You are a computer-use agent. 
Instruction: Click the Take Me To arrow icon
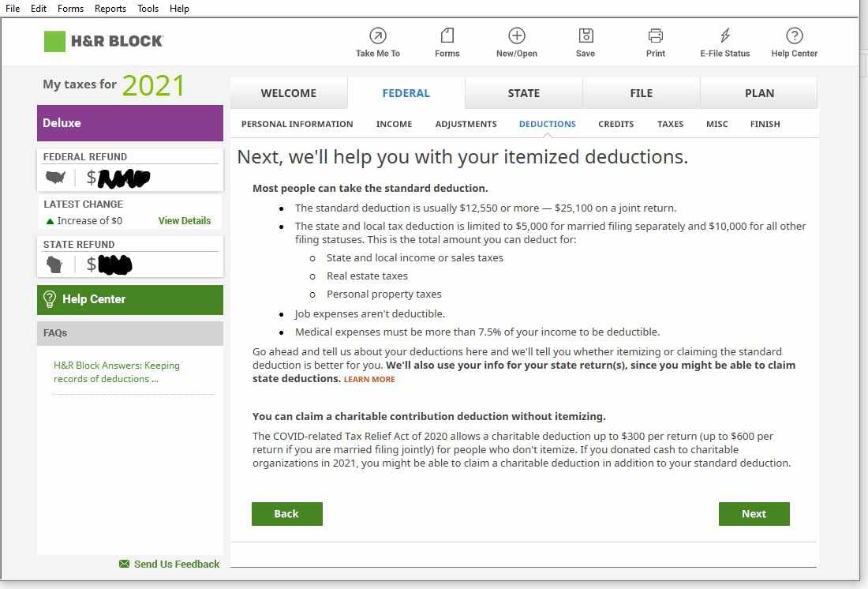[x=378, y=36]
